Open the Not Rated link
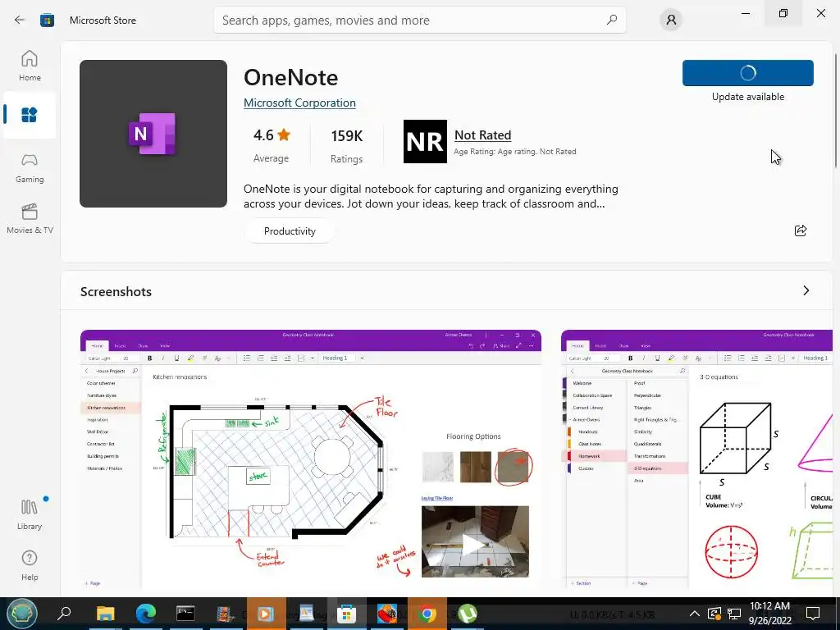Image resolution: width=840 pixels, height=630 pixels. coord(482,135)
